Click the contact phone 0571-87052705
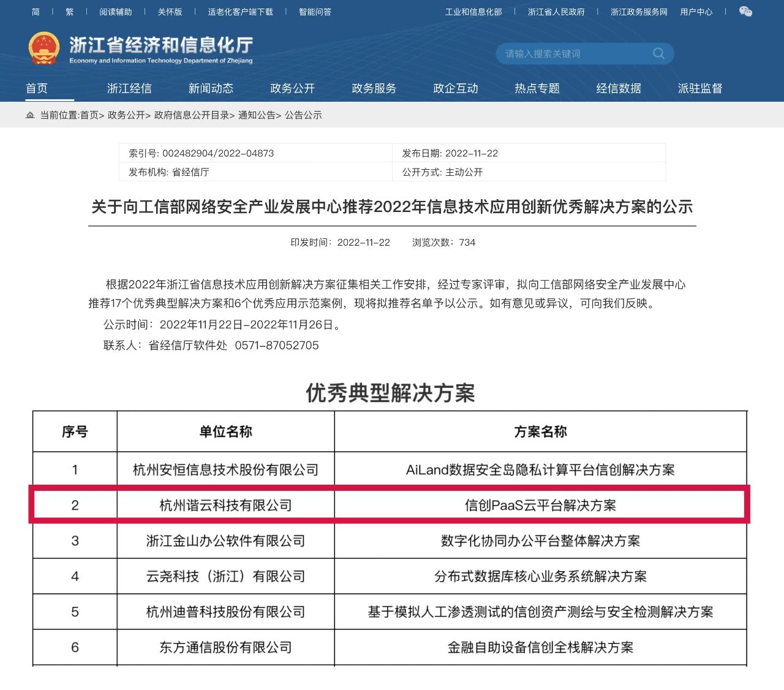This screenshot has height=690, width=784. coord(277,345)
